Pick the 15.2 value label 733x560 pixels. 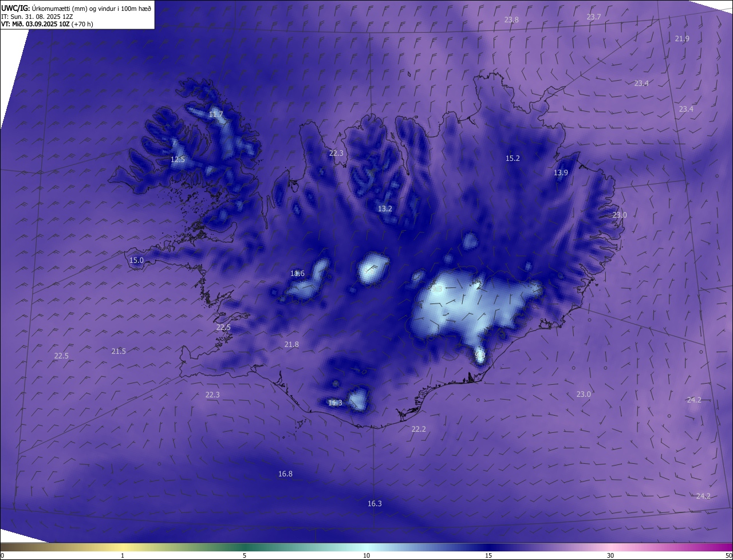pos(513,159)
